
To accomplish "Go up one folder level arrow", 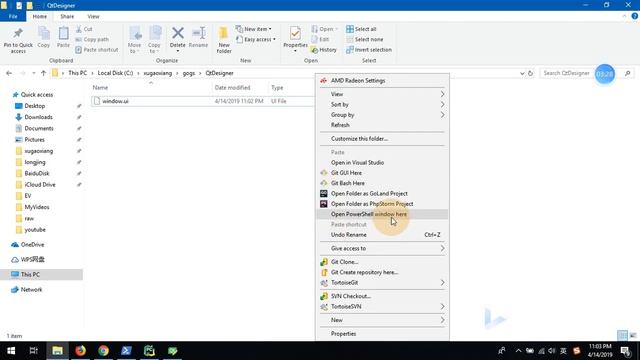I will click(x=43, y=73).
